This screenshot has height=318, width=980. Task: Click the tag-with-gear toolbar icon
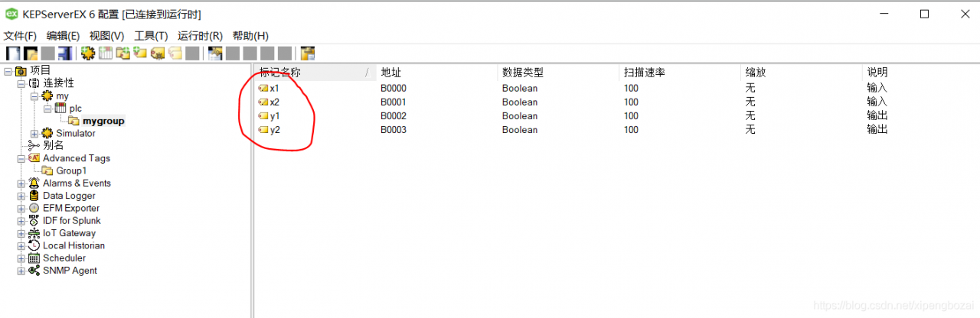point(158,53)
